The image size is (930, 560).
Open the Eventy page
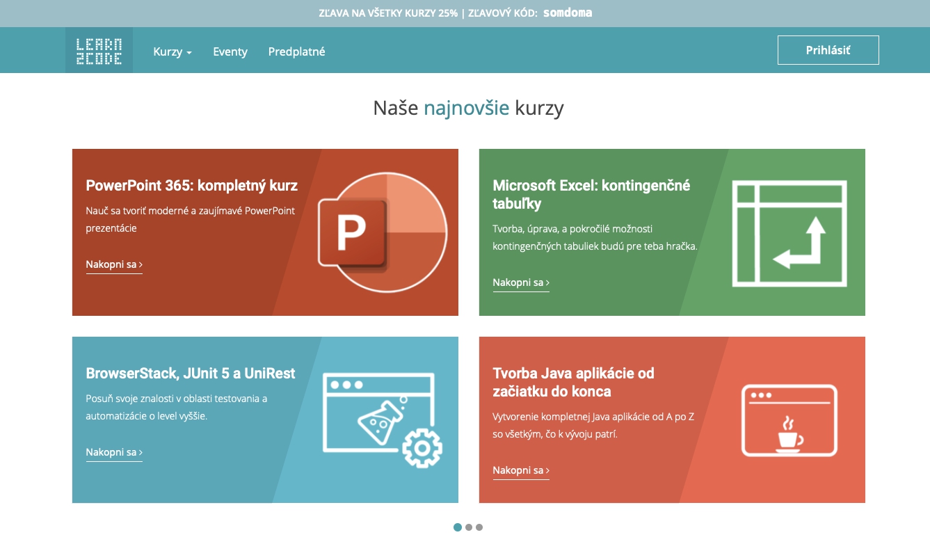230,51
